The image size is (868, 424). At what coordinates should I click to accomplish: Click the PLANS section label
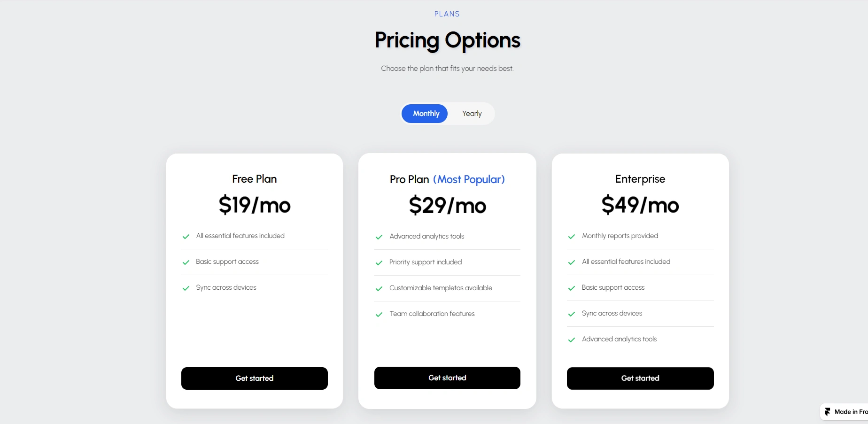[x=447, y=14]
